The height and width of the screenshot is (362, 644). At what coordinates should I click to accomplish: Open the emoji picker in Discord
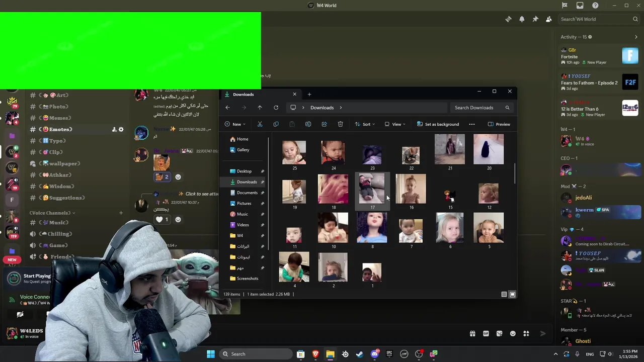513,333
